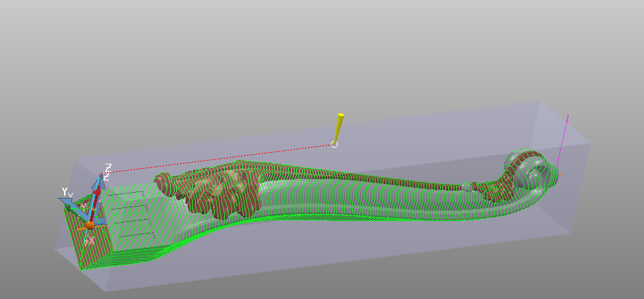Image resolution: width=644 pixels, height=299 pixels.
Task: Click the white Z axis label
Action: (x=108, y=167)
